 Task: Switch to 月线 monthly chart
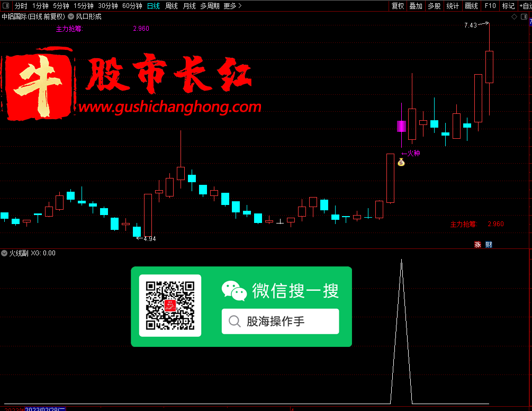tap(189, 6)
